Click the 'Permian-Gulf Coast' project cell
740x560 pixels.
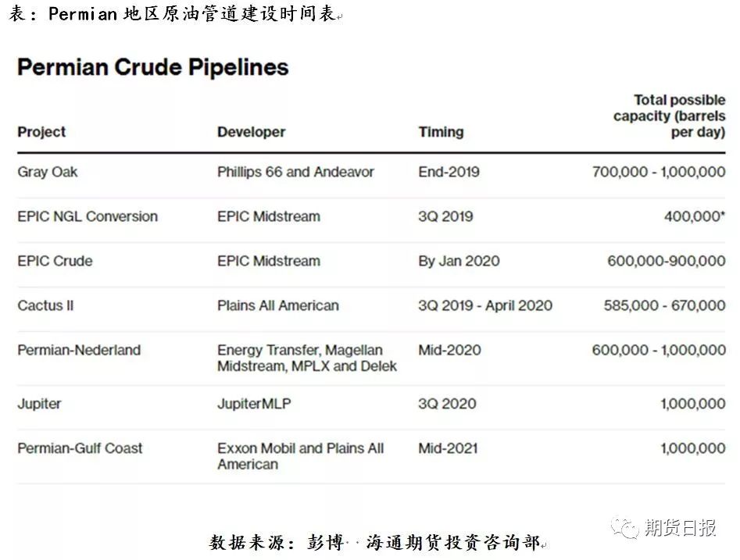(80, 448)
